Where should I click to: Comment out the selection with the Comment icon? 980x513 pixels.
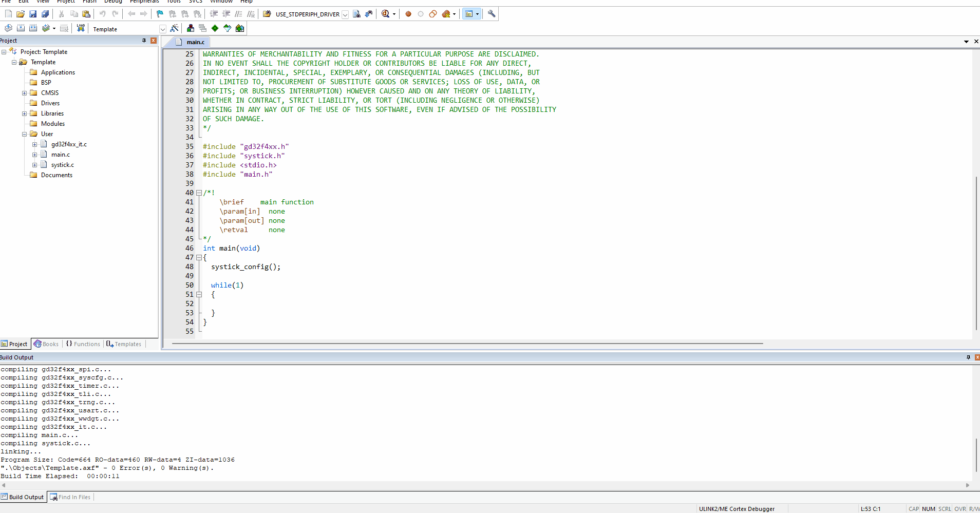pos(238,14)
